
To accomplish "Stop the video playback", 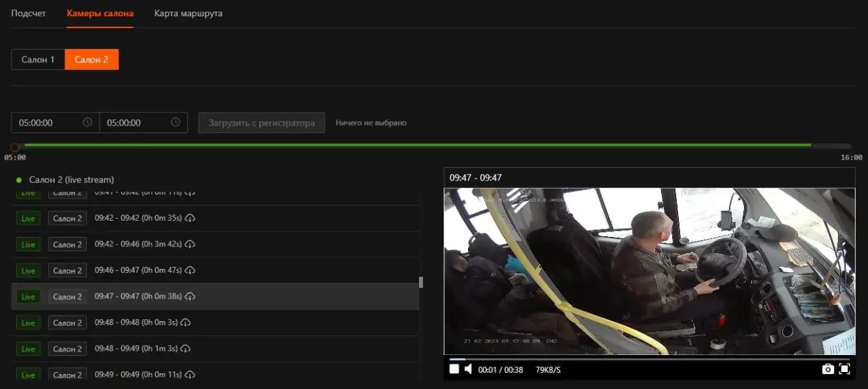I will pyautogui.click(x=454, y=369).
